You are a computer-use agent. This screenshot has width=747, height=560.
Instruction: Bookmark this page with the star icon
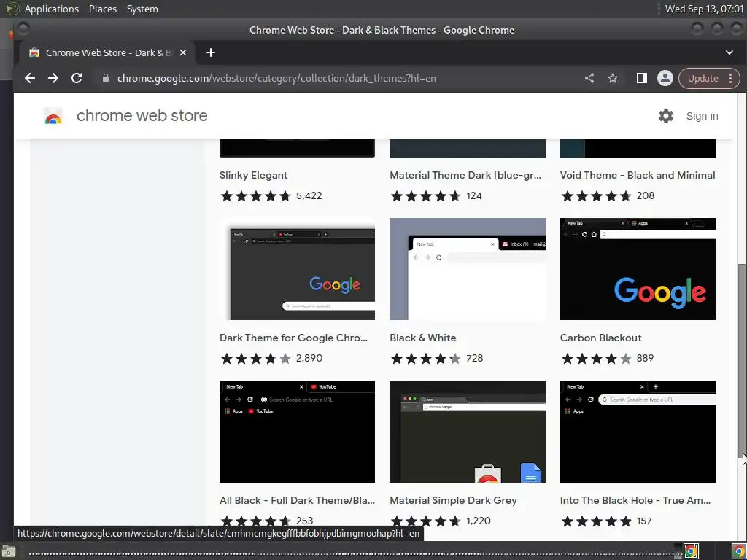click(613, 78)
